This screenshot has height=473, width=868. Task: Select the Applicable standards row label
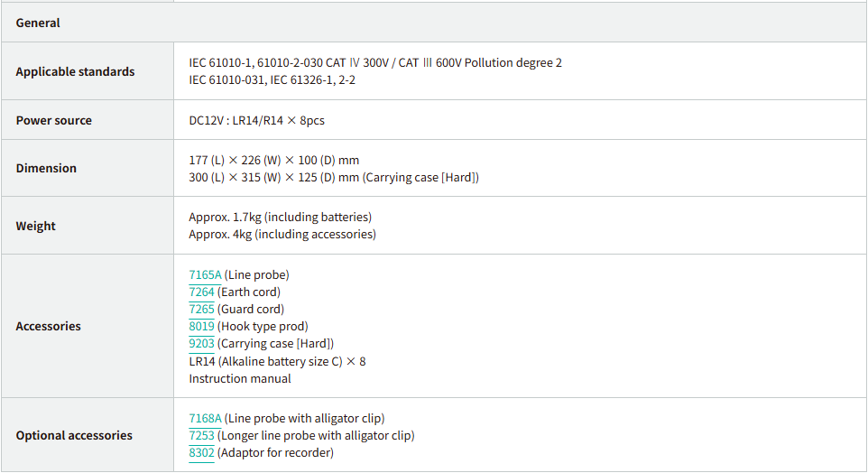[x=75, y=71]
